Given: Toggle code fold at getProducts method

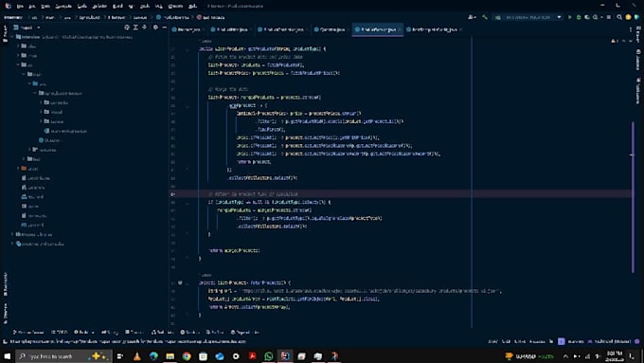Looking at the screenshot, I should coord(188,49).
